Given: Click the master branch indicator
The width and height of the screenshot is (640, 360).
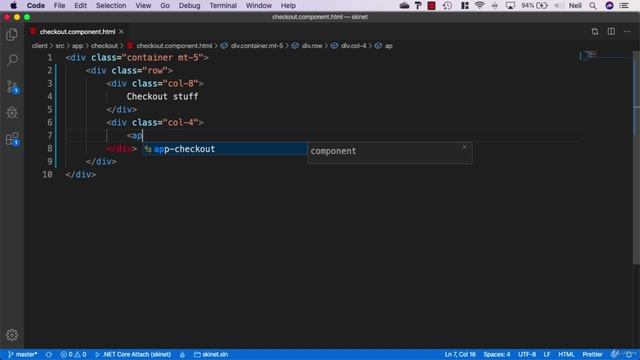Looking at the screenshot, I should tap(22, 354).
